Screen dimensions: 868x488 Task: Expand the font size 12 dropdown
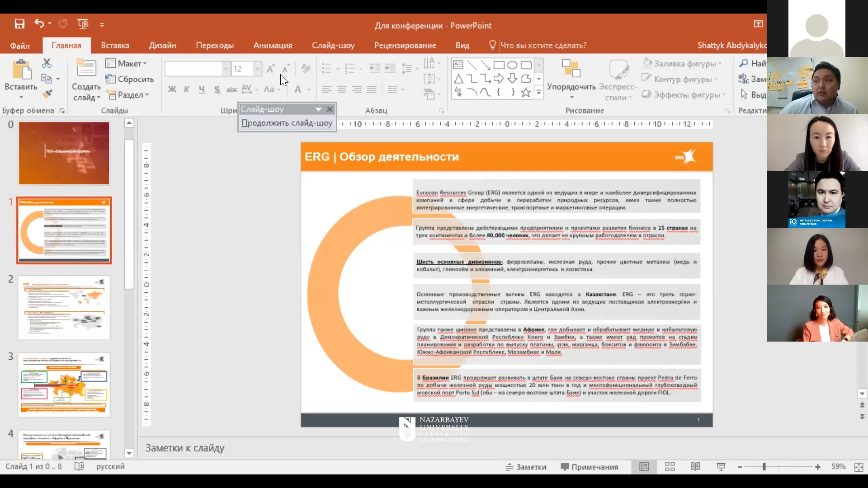click(257, 69)
